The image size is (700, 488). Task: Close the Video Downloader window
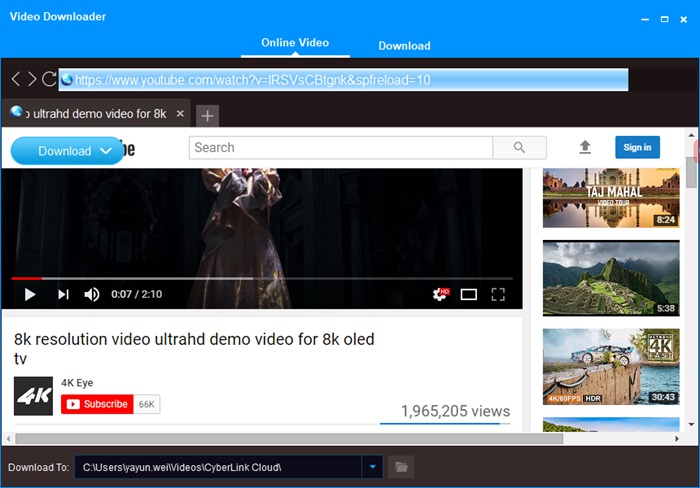(x=683, y=19)
